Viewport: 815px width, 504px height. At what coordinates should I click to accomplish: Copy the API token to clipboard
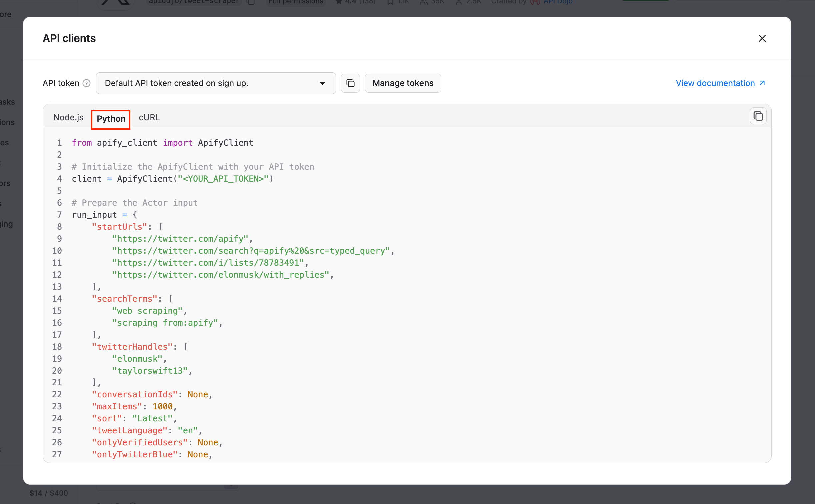click(350, 83)
